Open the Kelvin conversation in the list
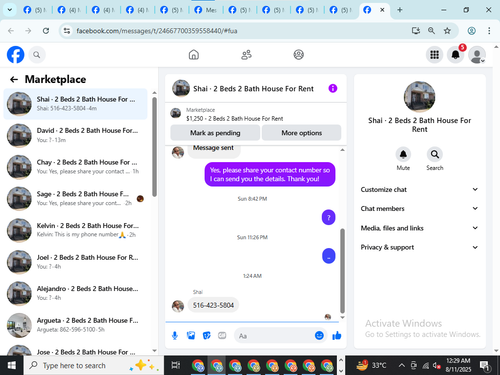 pos(75,230)
